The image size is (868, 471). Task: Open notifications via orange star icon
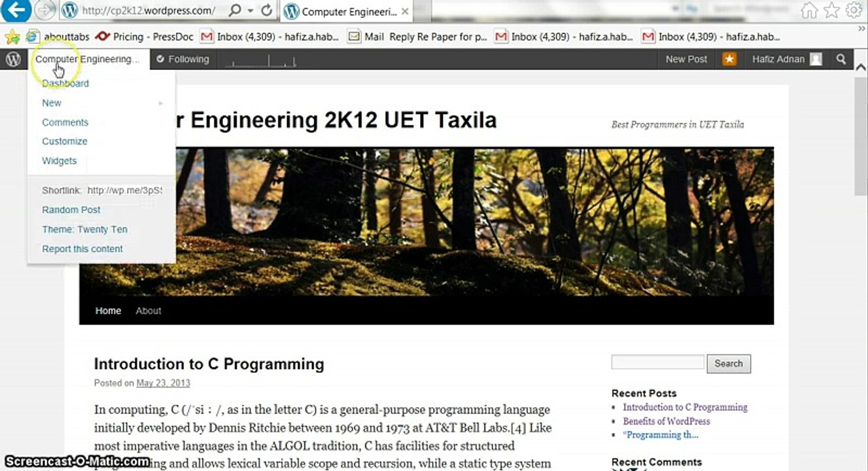tap(729, 59)
